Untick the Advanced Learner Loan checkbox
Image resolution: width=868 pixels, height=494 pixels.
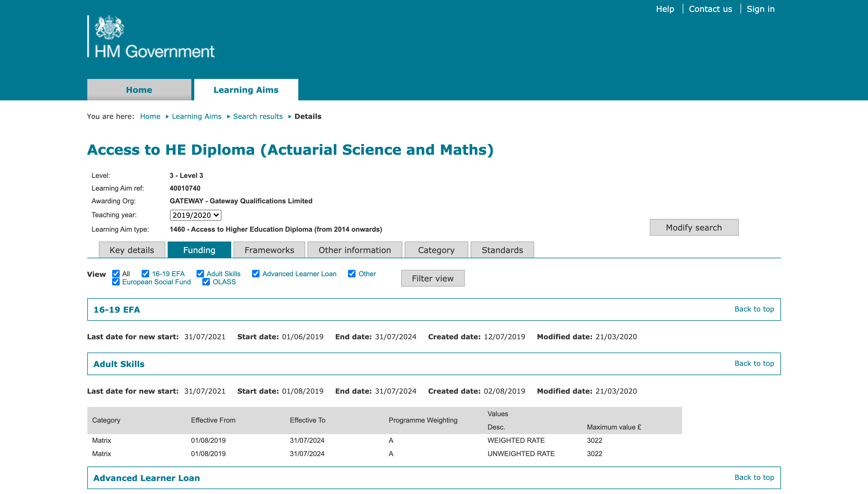(x=256, y=274)
